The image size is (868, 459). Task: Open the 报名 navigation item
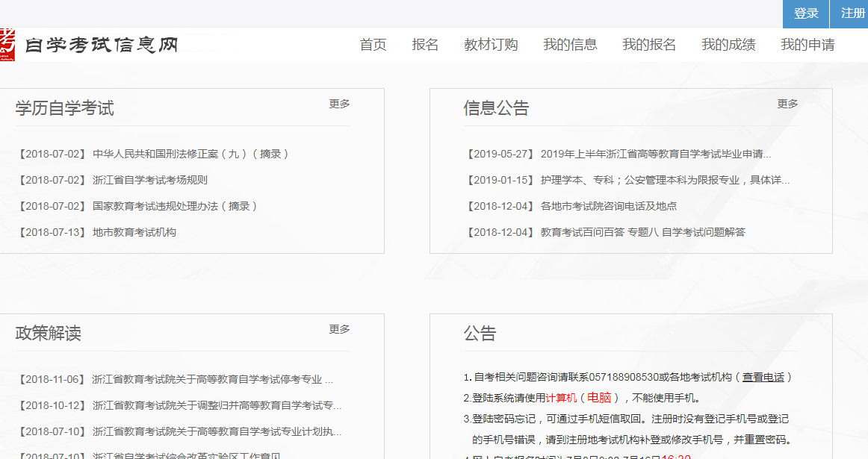(x=425, y=45)
